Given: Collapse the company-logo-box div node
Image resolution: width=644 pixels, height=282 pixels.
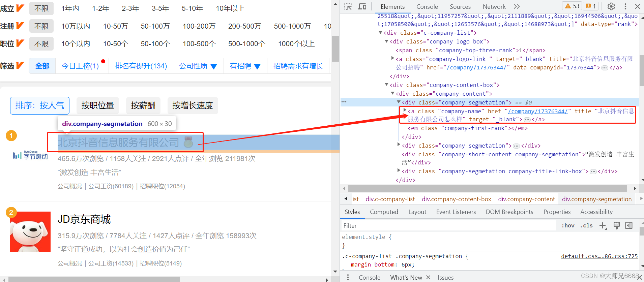Looking at the screenshot, I should pos(386,41).
